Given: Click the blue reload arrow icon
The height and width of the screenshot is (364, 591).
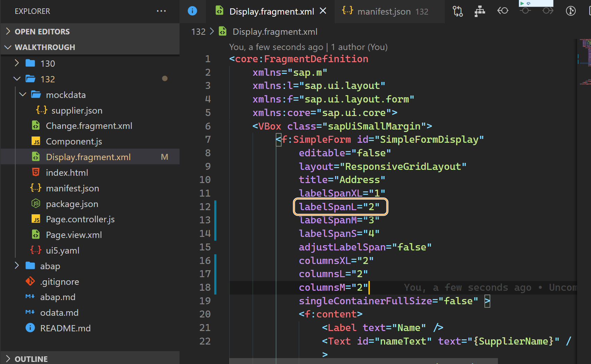Looking at the screenshot, I should point(528,3).
